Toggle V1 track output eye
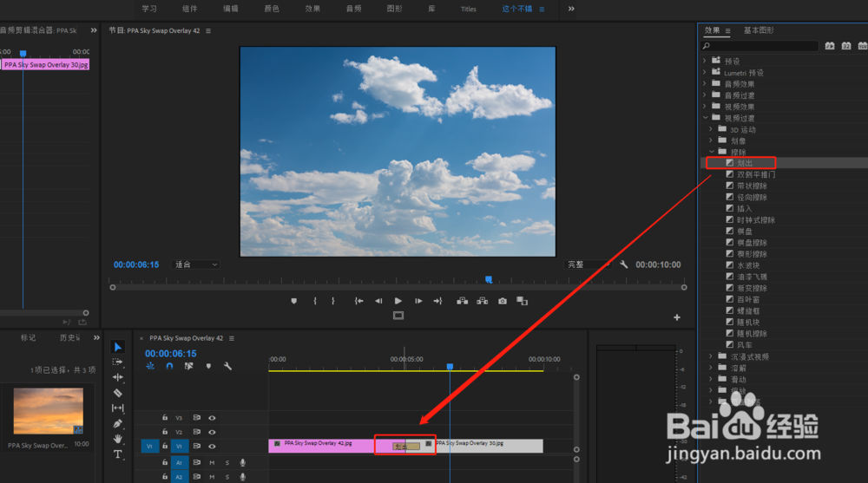This screenshot has height=483, width=868. point(212,446)
